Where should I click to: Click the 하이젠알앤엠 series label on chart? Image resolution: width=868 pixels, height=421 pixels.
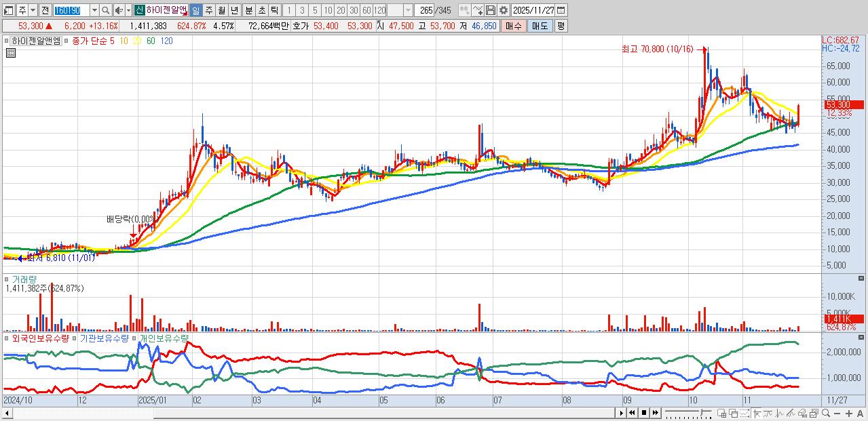click(35, 41)
